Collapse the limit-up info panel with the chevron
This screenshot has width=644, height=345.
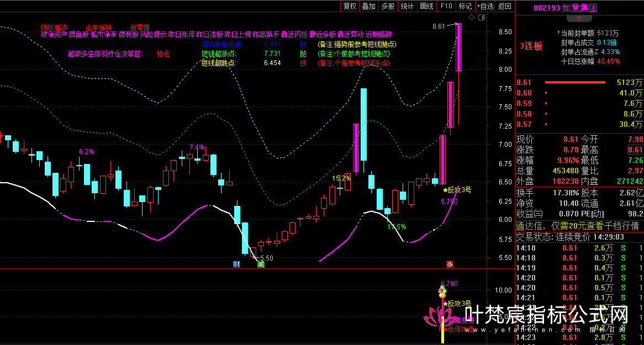click(579, 18)
